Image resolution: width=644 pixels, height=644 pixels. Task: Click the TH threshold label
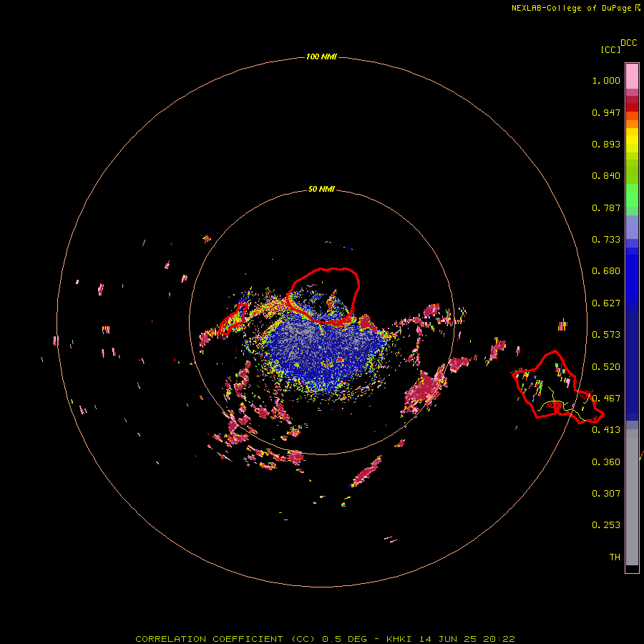point(615,557)
